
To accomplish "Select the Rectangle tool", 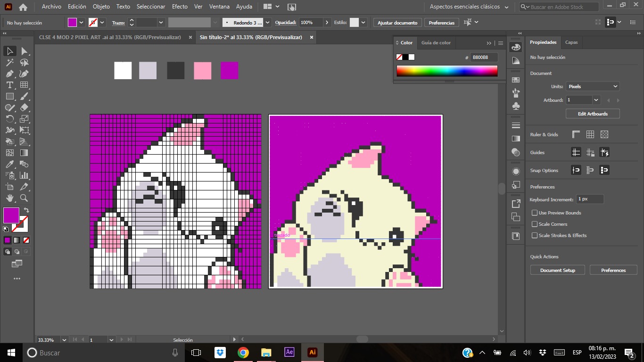I will (x=9, y=96).
